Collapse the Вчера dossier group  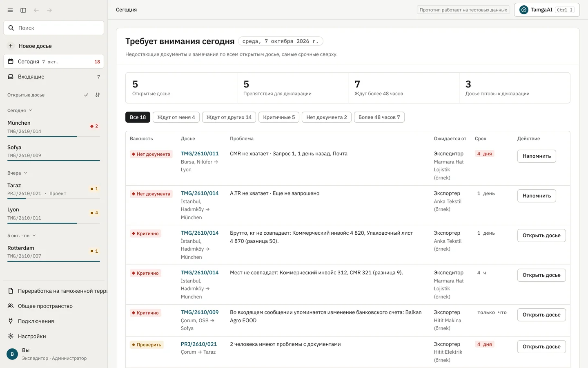tap(17, 173)
